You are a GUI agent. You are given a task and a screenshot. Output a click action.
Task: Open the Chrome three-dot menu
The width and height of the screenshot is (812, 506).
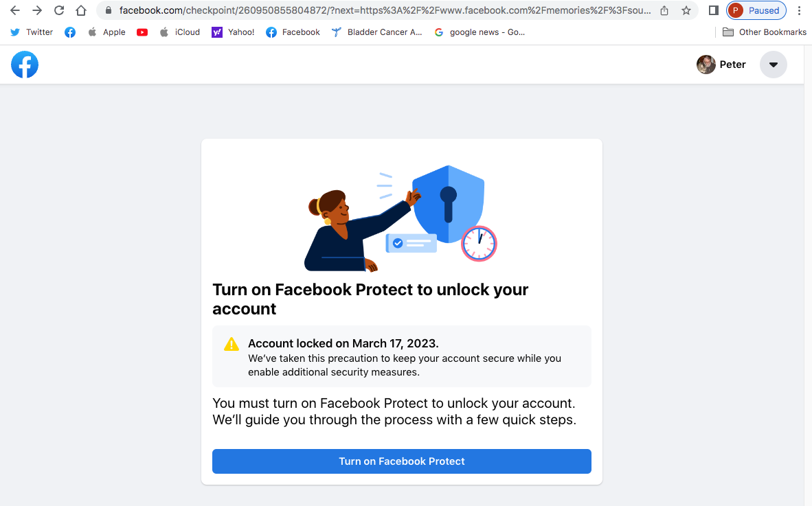coord(799,10)
